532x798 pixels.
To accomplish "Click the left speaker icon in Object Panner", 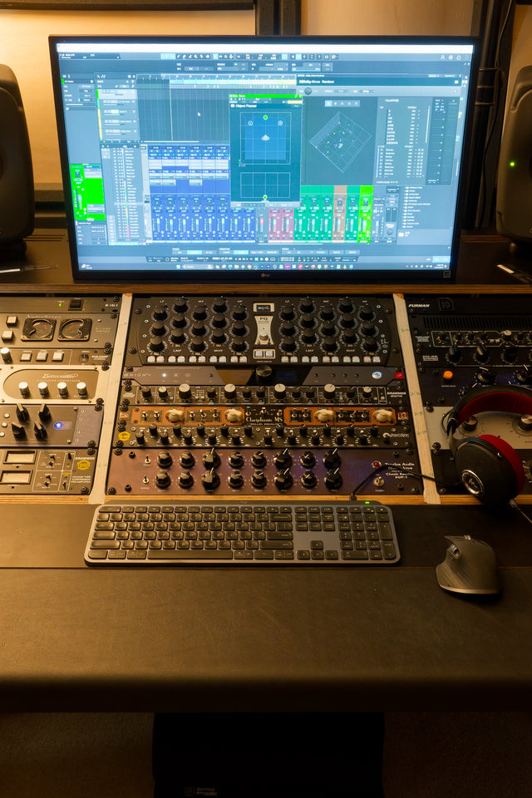I will coord(250,123).
